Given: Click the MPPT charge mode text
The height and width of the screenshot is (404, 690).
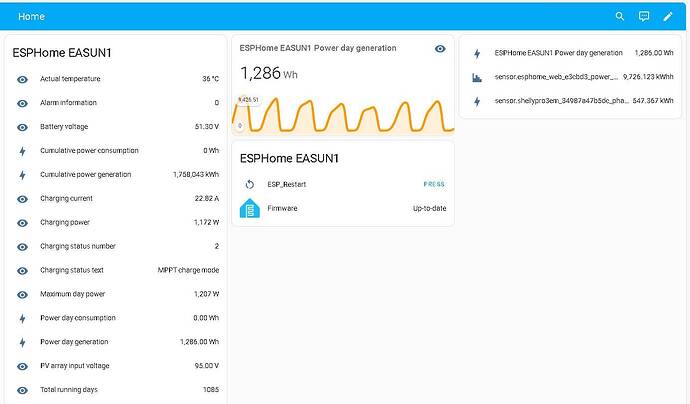Looking at the screenshot, I should click(x=188, y=270).
